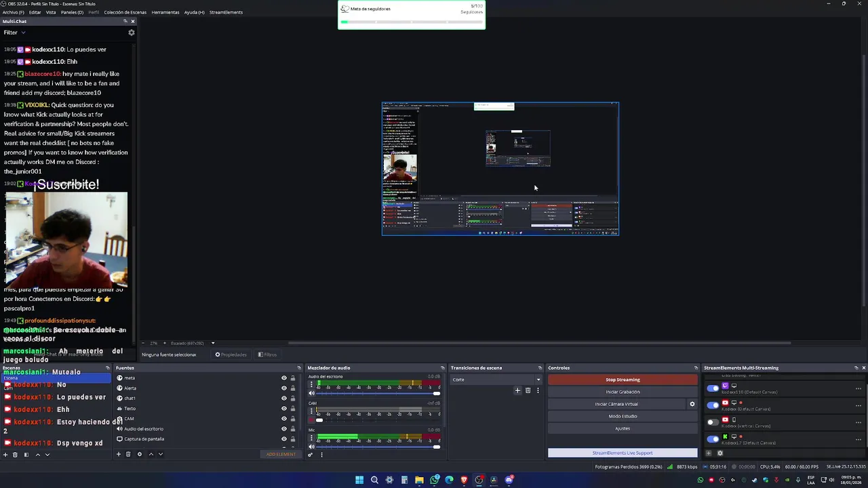Toggle Kodexx YouTube Default Canvas output

(x=713, y=405)
